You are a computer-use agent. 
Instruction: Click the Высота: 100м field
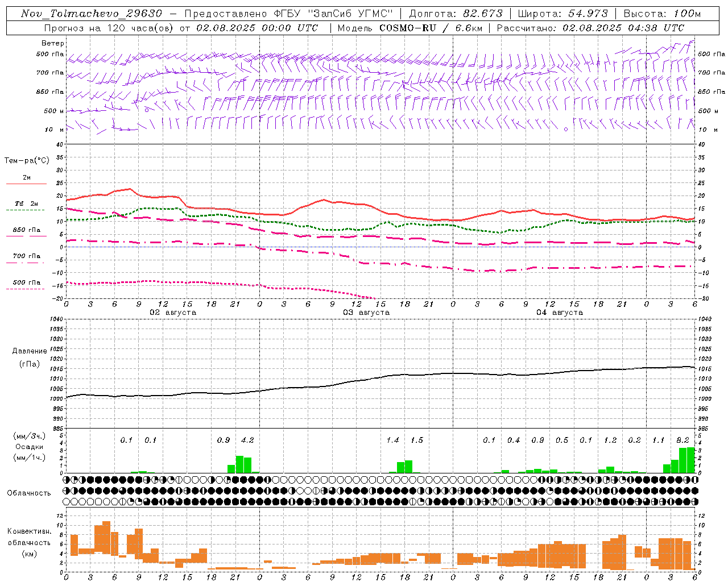coord(662,14)
